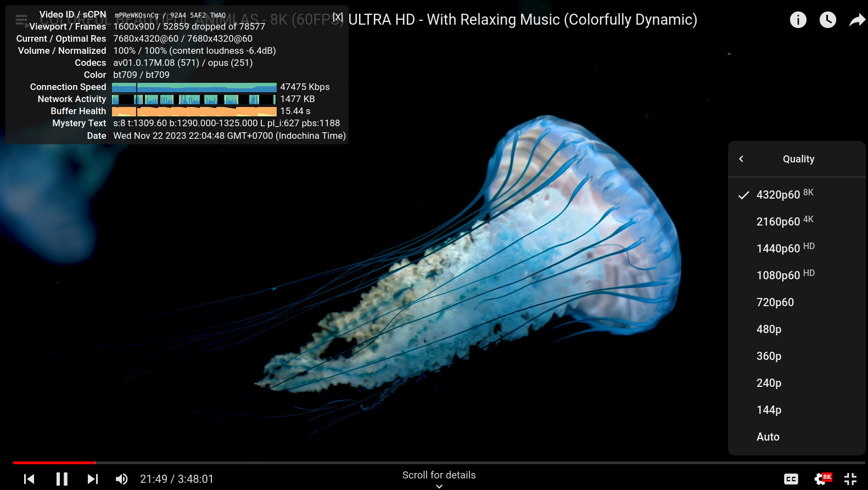Click the Date value in stats
Image resolution: width=868 pixels, height=490 pixels.
(229, 136)
